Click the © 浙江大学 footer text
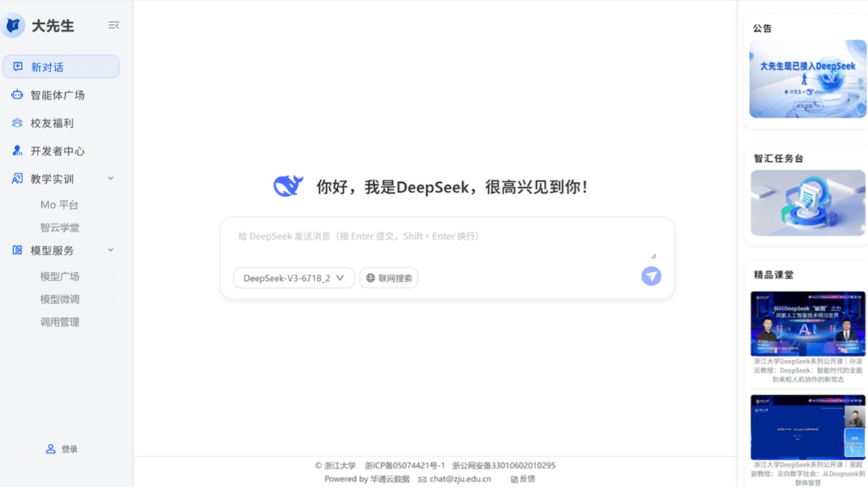The image size is (868, 488). (336, 466)
